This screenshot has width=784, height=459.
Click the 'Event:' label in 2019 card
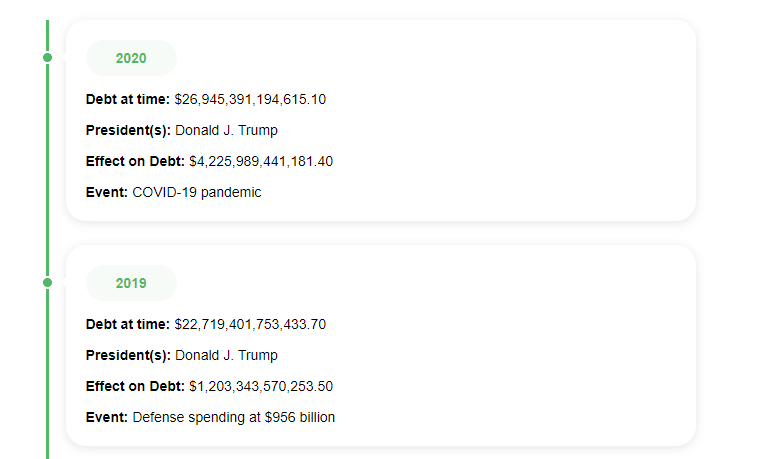pyautogui.click(x=107, y=418)
